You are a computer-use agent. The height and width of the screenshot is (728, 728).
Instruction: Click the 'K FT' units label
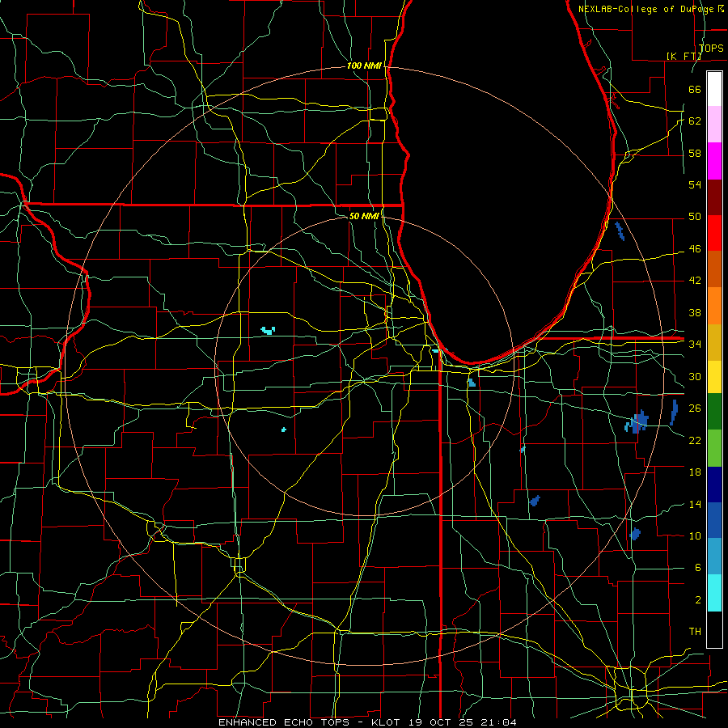click(684, 56)
